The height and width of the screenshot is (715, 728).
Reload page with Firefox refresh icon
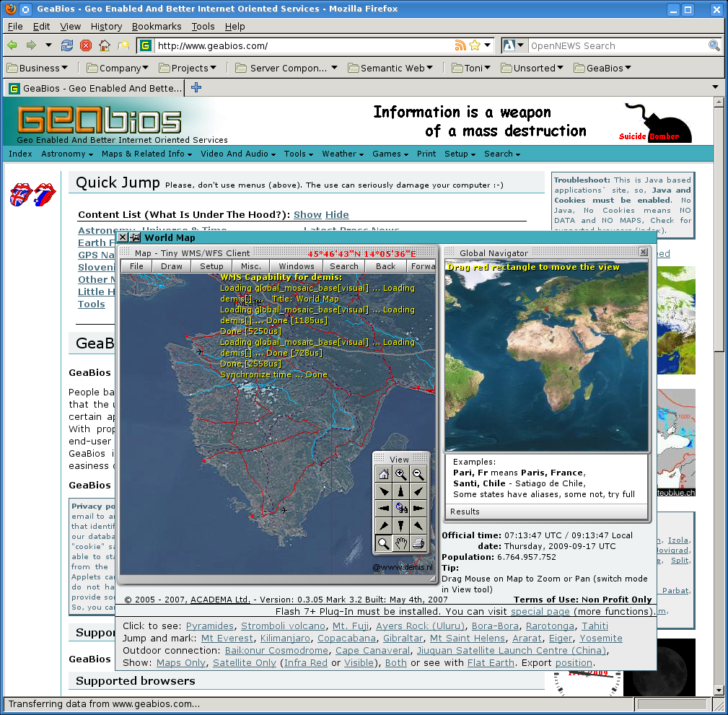[x=67, y=45]
